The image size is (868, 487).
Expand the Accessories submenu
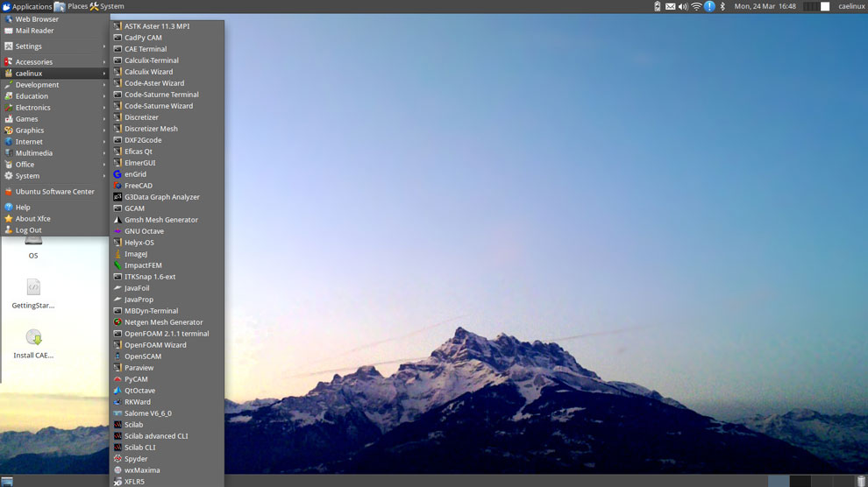tap(54, 62)
